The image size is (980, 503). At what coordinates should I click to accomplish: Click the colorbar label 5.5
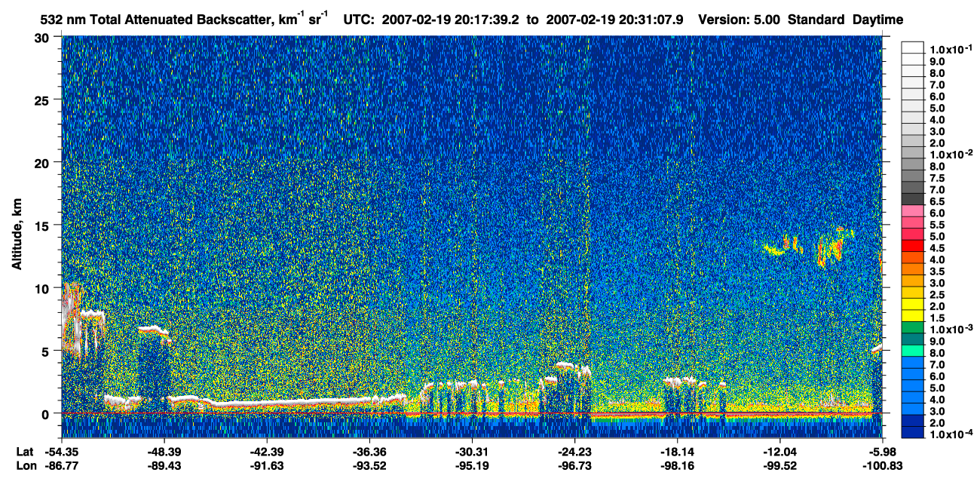pos(937,225)
